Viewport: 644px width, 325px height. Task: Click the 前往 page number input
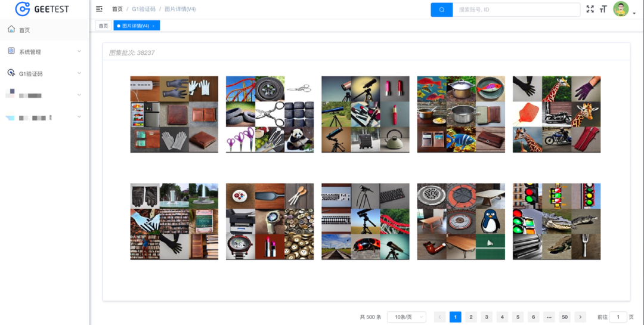618,317
